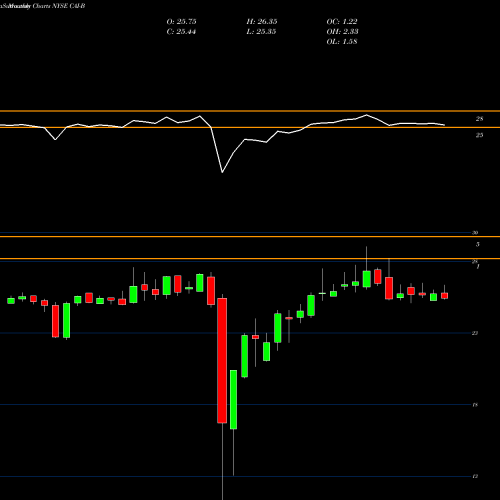Click the OH: 2.33 reading
Screen dimensions: 500x500
click(x=342, y=32)
